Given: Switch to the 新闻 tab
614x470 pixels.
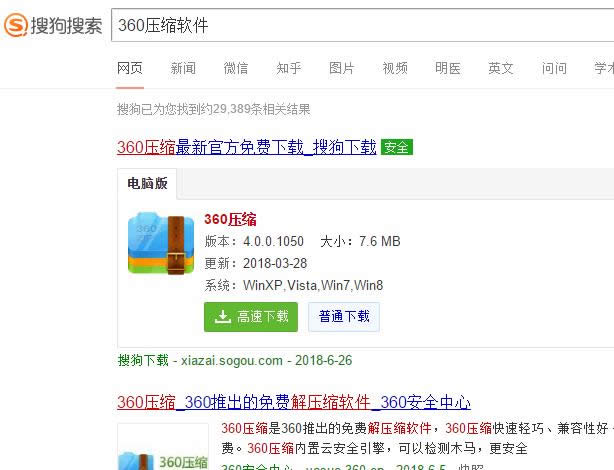Looking at the screenshot, I should point(183,68).
